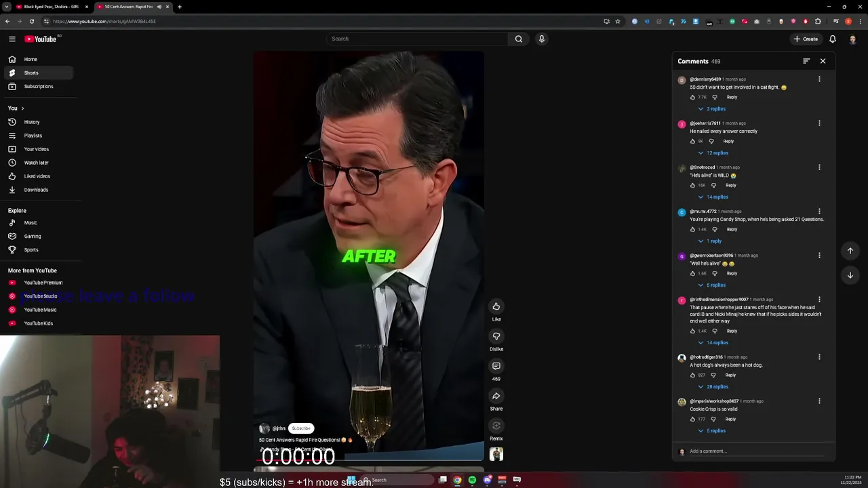Screen dimensions: 868x488
Task: Go to next Short with down arrow
Action: pos(850,275)
